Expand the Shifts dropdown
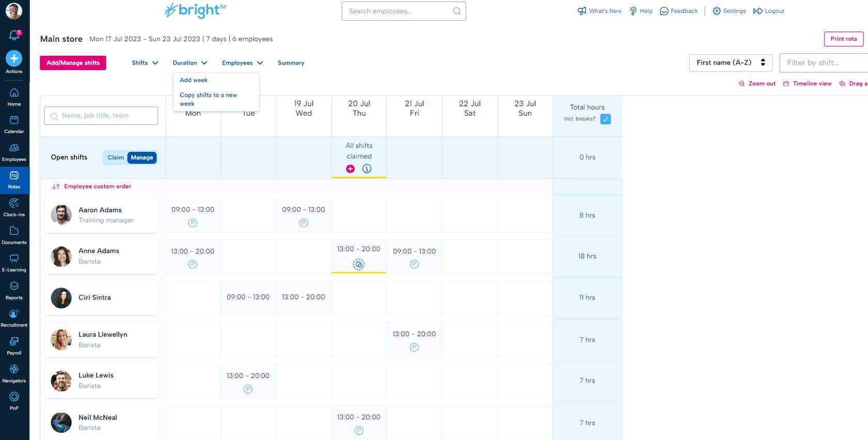This screenshot has height=440, width=868. coord(145,63)
